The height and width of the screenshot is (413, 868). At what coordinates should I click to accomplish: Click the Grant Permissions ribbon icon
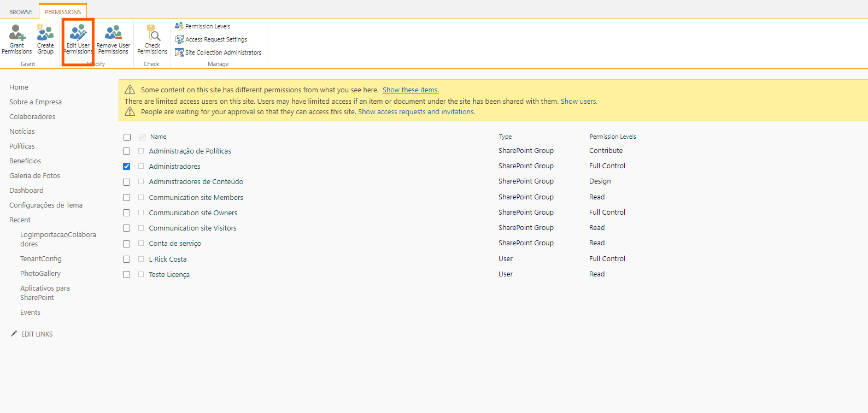pyautogui.click(x=17, y=33)
